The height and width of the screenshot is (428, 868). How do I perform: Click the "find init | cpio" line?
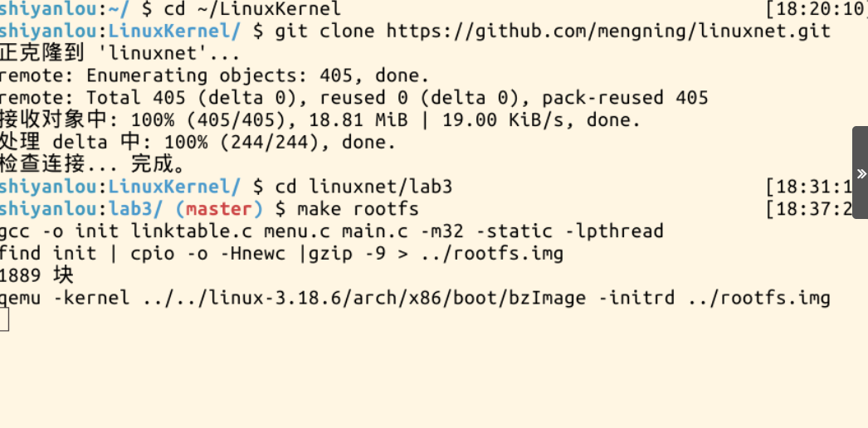[282, 253]
